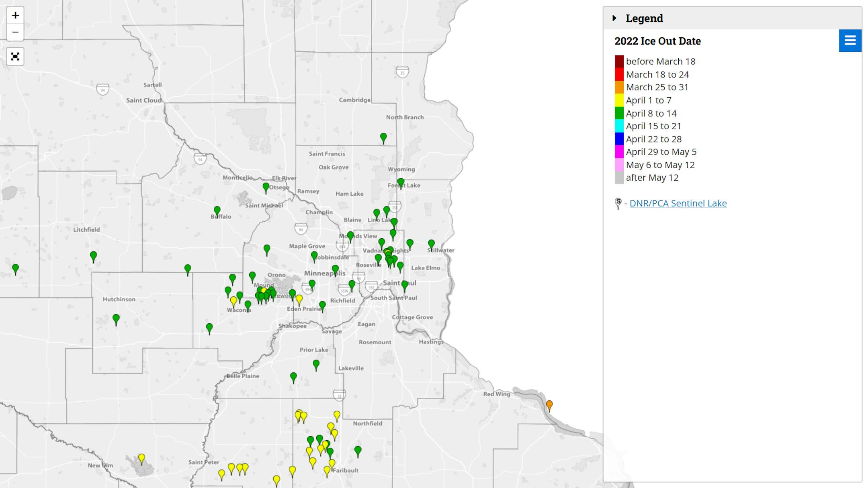868x488 pixels.
Task: Click the green marker at Forest Lake
Action: pos(401,182)
